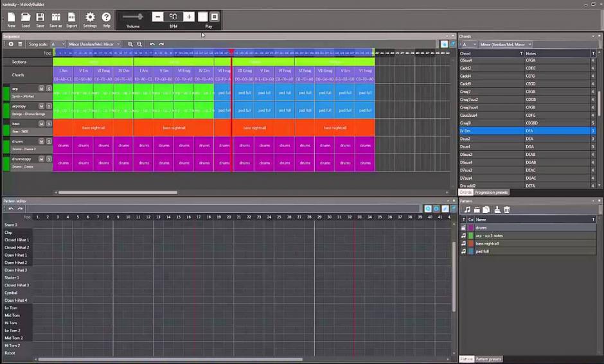Viewport: 604px width, 364px height.
Task: Switch to Progression presets tab
Action: 491,192
